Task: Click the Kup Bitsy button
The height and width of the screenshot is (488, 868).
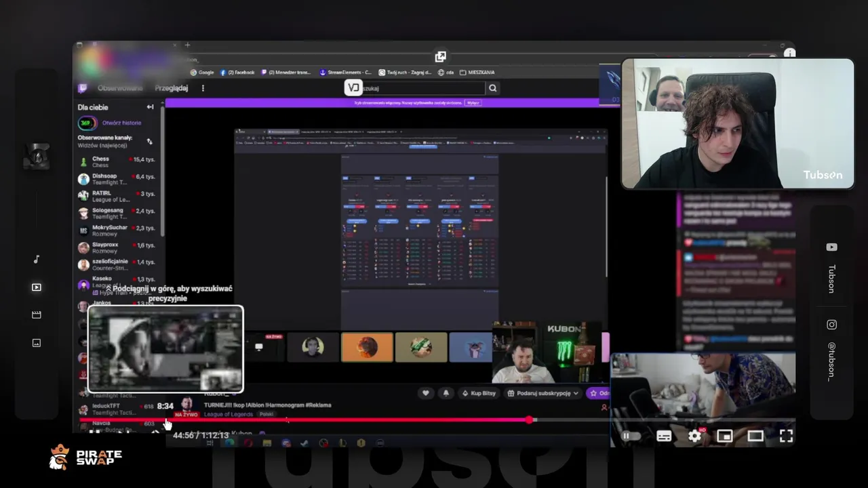Action: click(478, 393)
